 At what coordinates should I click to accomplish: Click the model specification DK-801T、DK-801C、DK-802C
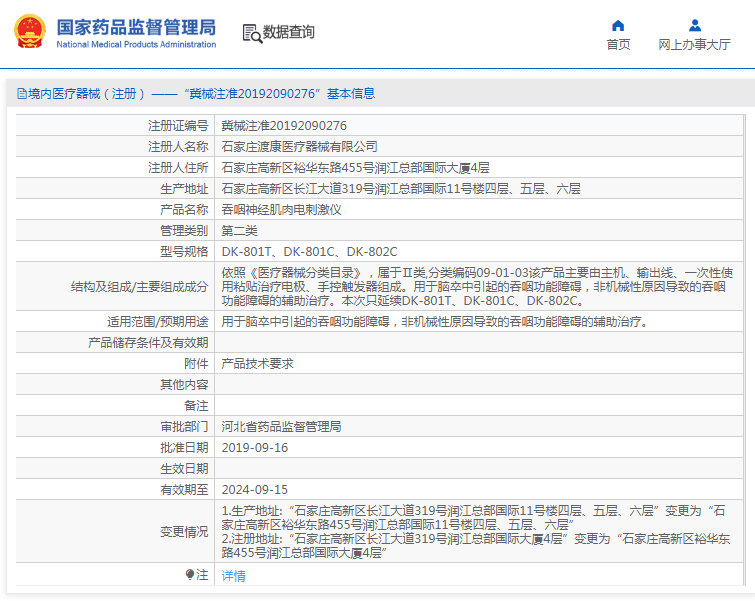[x=309, y=252]
